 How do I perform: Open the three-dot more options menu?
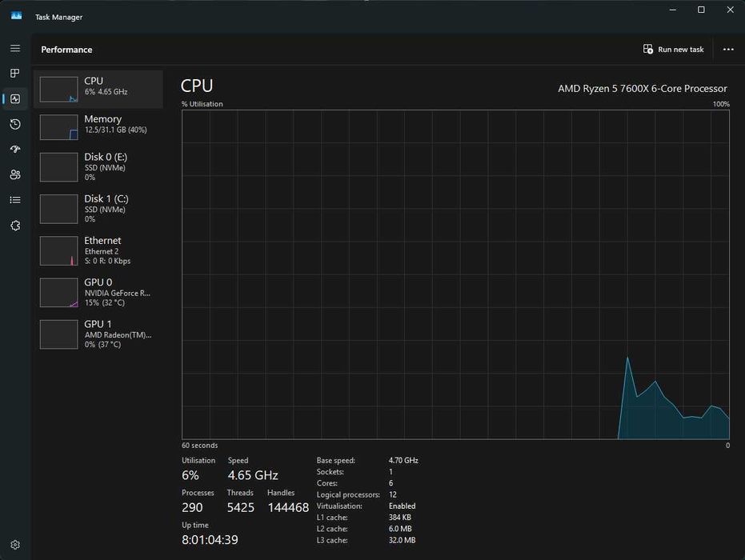[x=728, y=50]
